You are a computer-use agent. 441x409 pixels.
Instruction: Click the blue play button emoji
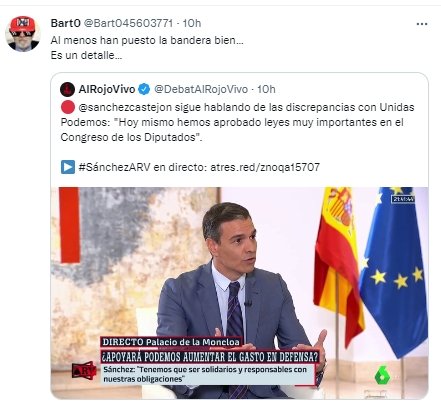(x=68, y=167)
